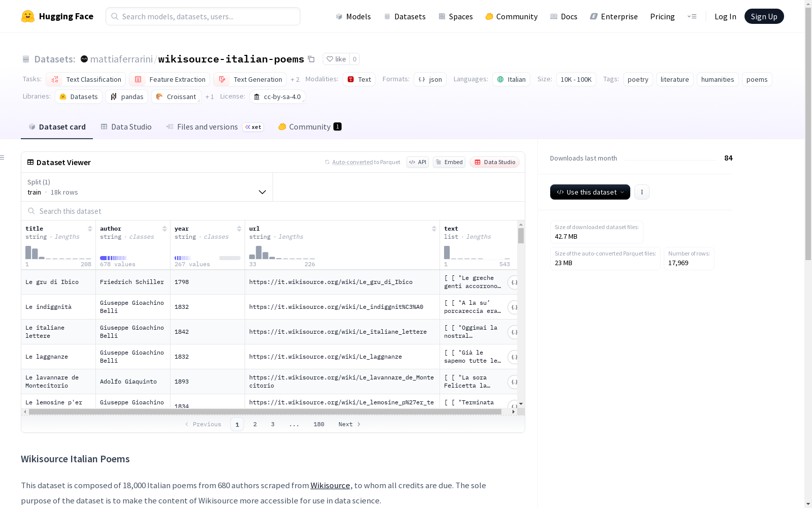Expand JSON cell in Le italiane lettere row
Screen dimensions: 812x508
coord(513,332)
